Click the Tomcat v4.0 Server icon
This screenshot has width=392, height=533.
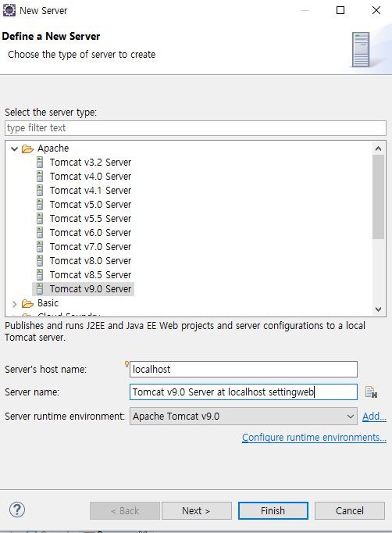pos(40,176)
